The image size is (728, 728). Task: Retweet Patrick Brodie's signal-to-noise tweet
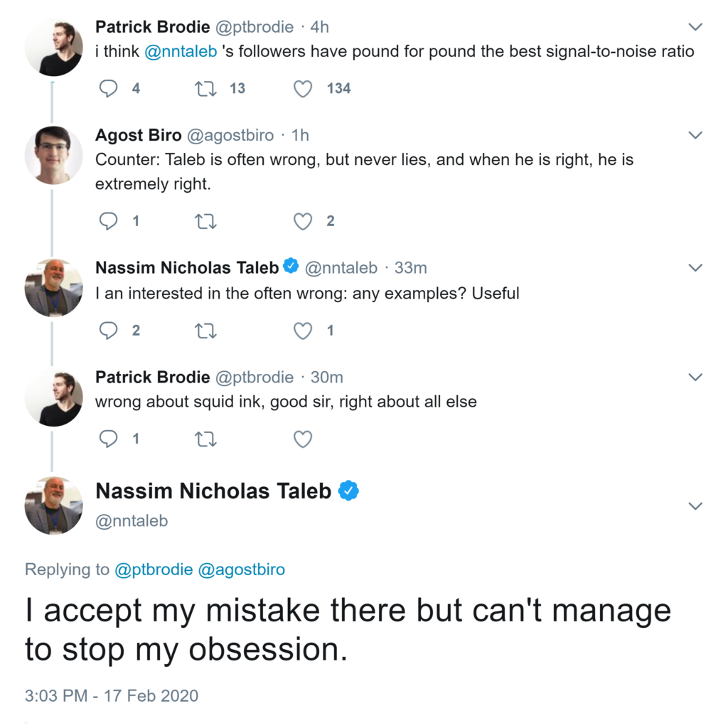coord(205,88)
